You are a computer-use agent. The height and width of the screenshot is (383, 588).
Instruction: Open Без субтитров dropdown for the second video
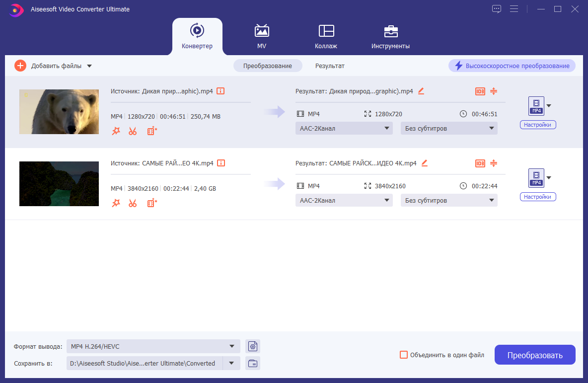tap(449, 200)
